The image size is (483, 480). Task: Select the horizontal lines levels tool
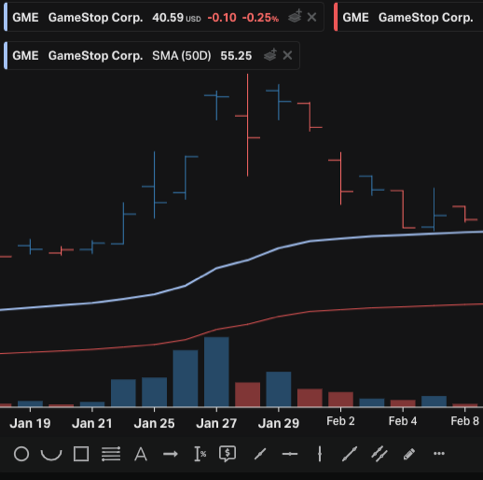[x=111, y=454]
